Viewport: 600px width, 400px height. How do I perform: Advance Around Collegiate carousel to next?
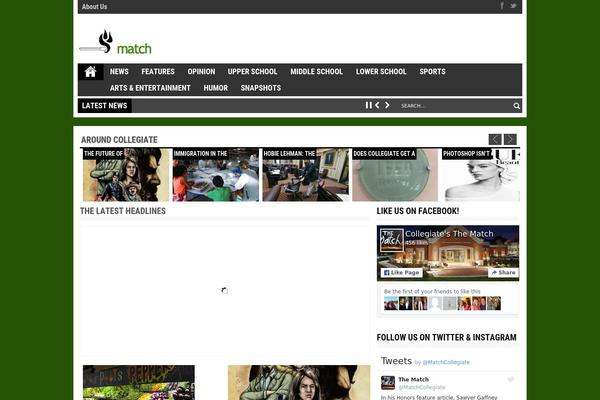coord(510,139)
